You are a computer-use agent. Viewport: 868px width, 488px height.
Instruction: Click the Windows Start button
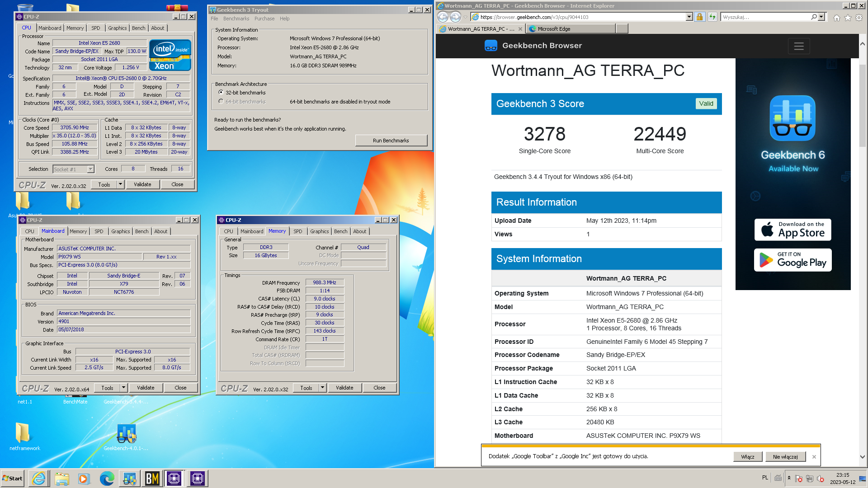coord(12,479)
